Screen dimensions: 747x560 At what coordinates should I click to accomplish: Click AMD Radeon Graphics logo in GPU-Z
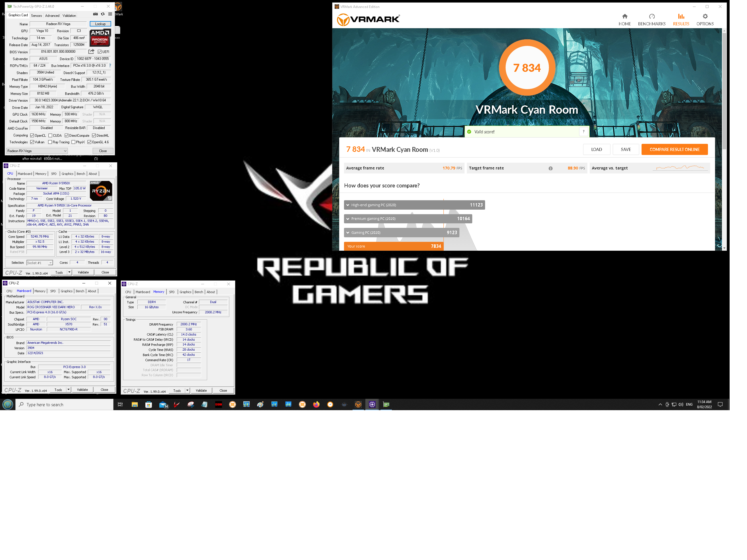pos(100,38)
